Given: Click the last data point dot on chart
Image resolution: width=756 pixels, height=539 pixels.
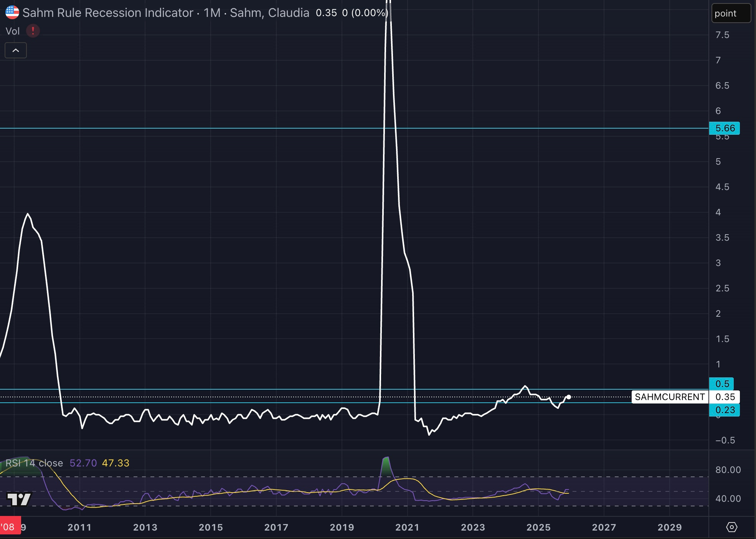Looking at the screenshot, I should click(x=568, y=397).
